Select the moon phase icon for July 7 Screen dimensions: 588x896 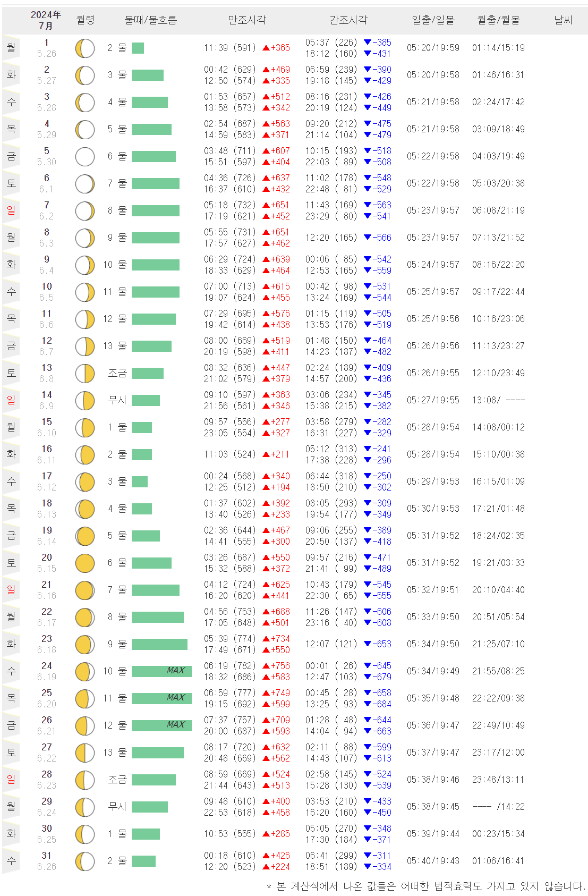point(85,211)
